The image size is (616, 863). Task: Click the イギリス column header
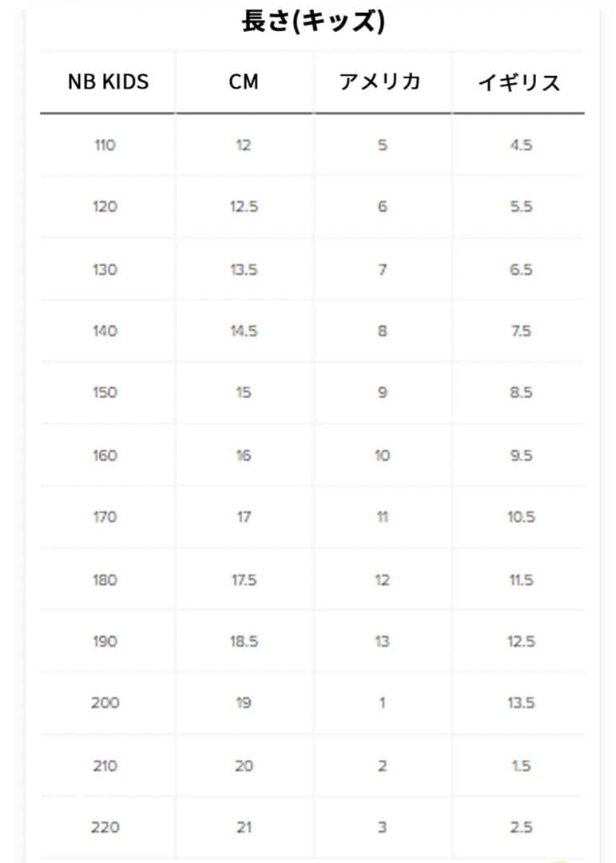[x=519, y=82]
